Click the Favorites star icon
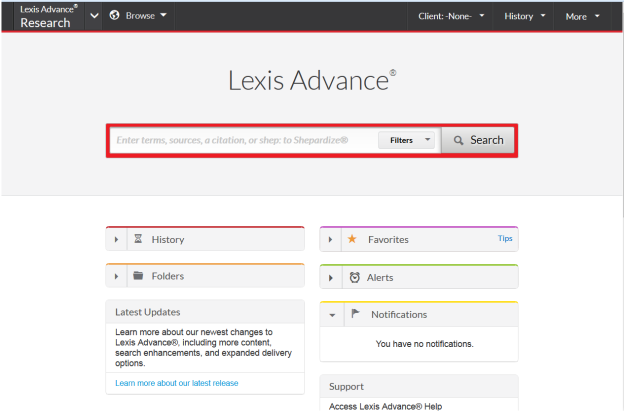 [x=352, y=239]
